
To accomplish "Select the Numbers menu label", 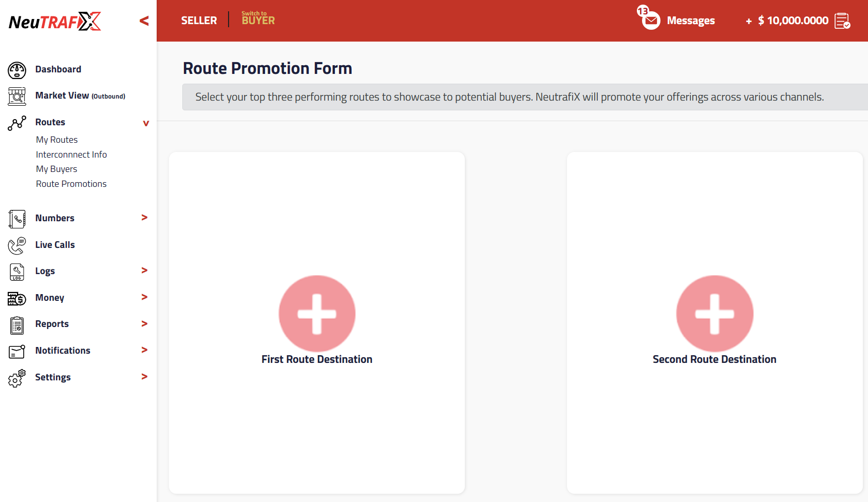I will pyautogui.click(x=55, y=218).
